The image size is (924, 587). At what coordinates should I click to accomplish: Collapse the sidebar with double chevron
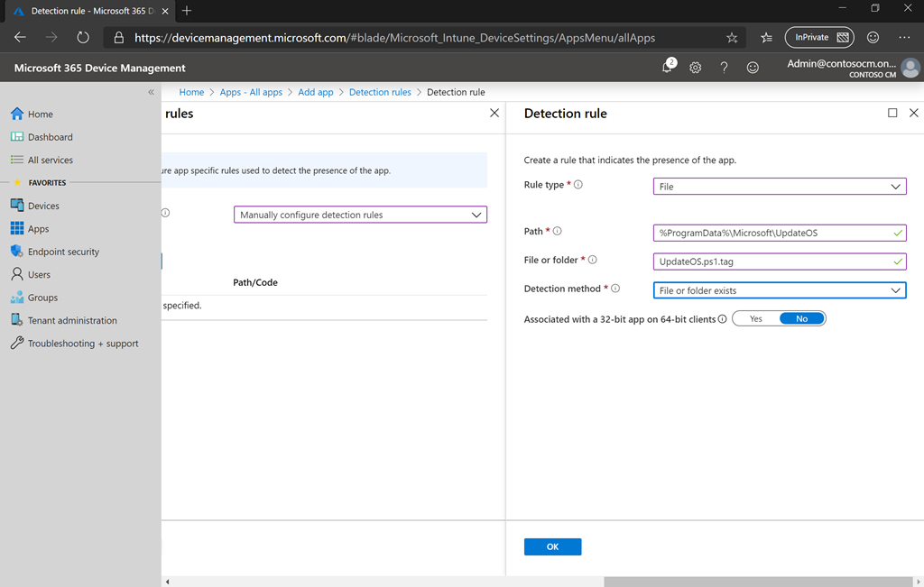pos(152,92)
